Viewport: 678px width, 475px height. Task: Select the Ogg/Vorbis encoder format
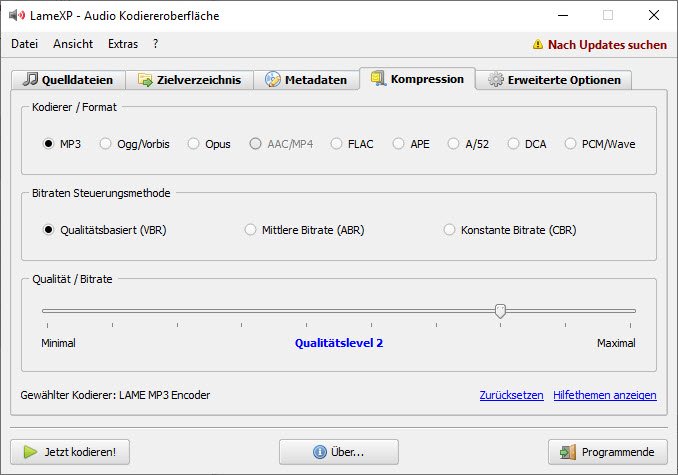click(106, 144)
